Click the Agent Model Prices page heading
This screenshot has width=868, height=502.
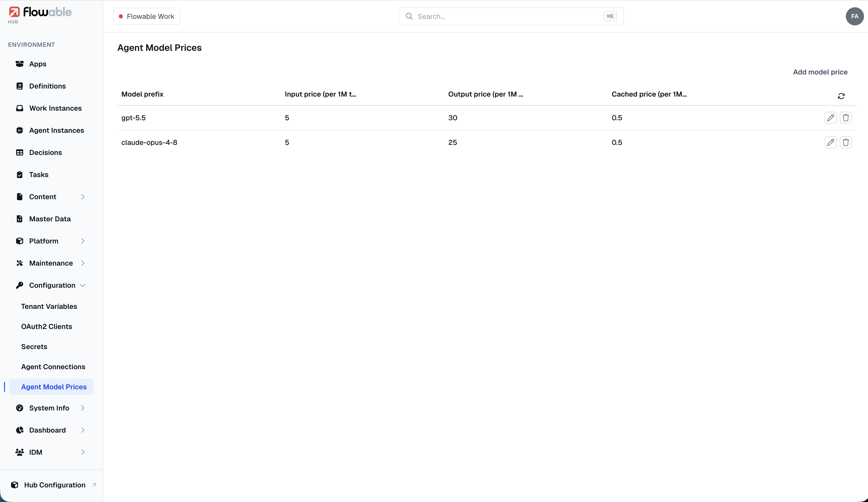(160, 48)
